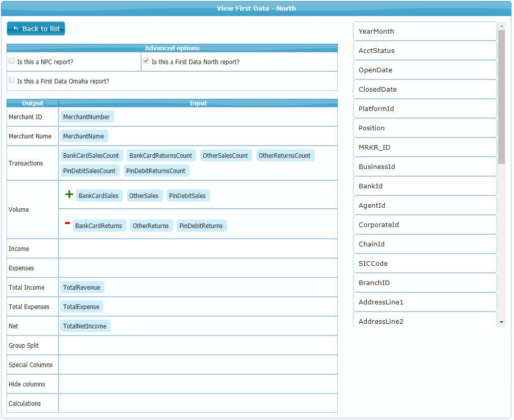Select the AcctStatus field in the list
514x420 pixels.
tap(424, 50)
